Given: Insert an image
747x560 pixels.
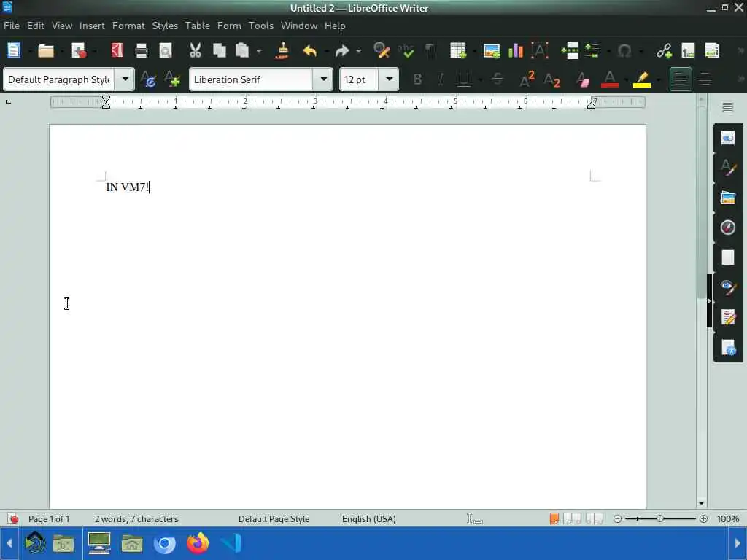Looking at the screenshot, I should [491, 50].
